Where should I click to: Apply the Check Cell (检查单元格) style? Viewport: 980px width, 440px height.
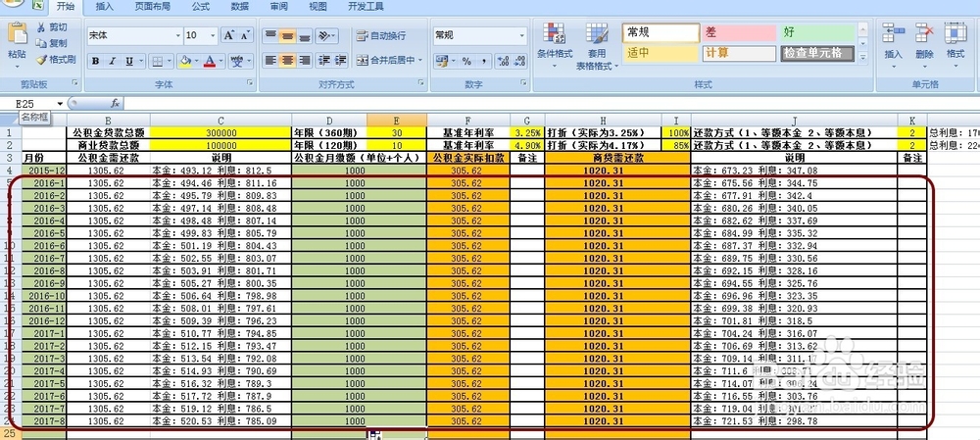[x=817, y=53]
